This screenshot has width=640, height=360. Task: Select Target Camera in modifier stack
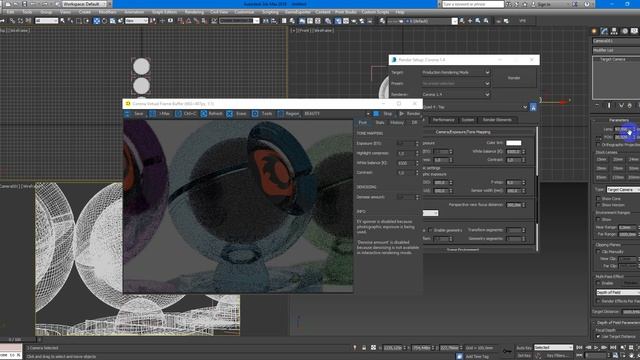click(x=613, y=60)
